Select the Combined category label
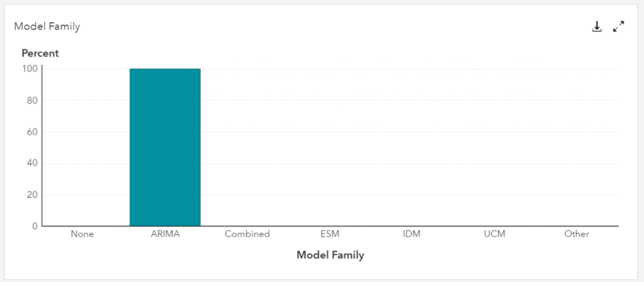 click(x=247, y=234)
